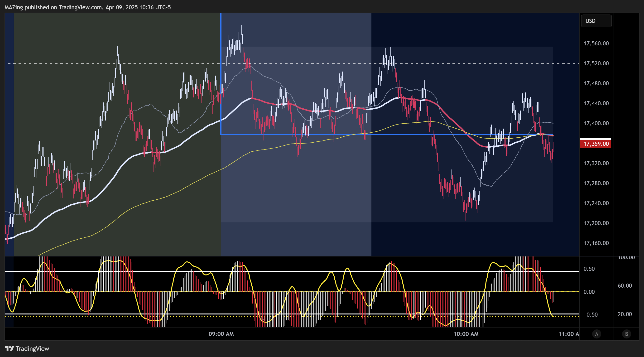Screen dimensions: 644x357
Task: Click the 17,520.00 price axis label
Action: 596,63
